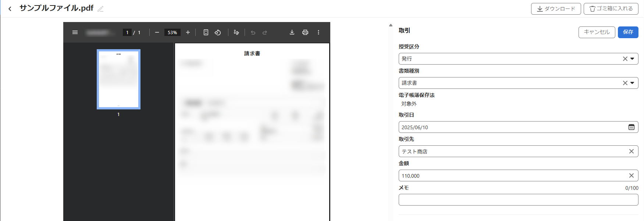Rotate the PDF page counterclockwise

(218, 32)
